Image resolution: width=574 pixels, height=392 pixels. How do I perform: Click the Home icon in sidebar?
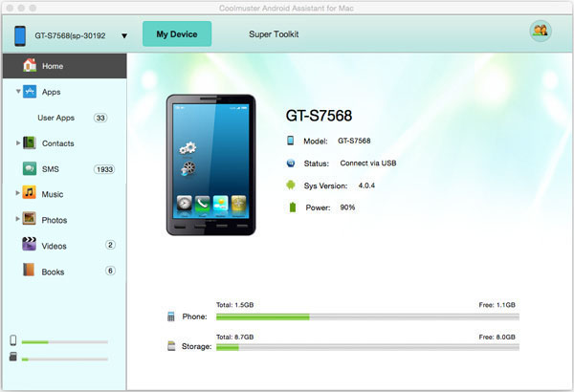[x=29, y=66]
